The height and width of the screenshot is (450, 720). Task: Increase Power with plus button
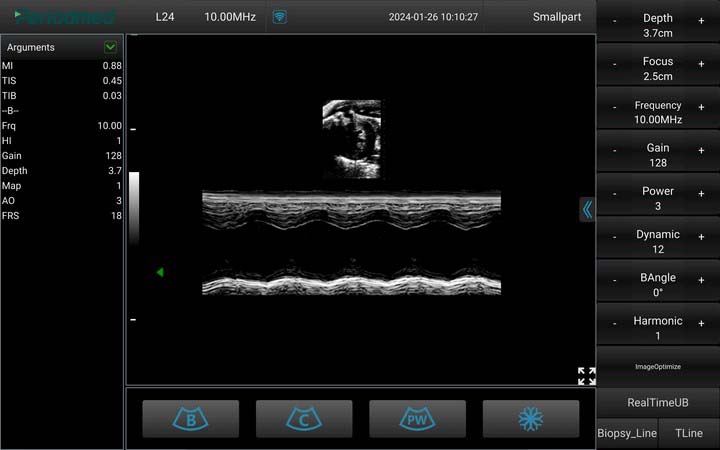pos(701,194)
